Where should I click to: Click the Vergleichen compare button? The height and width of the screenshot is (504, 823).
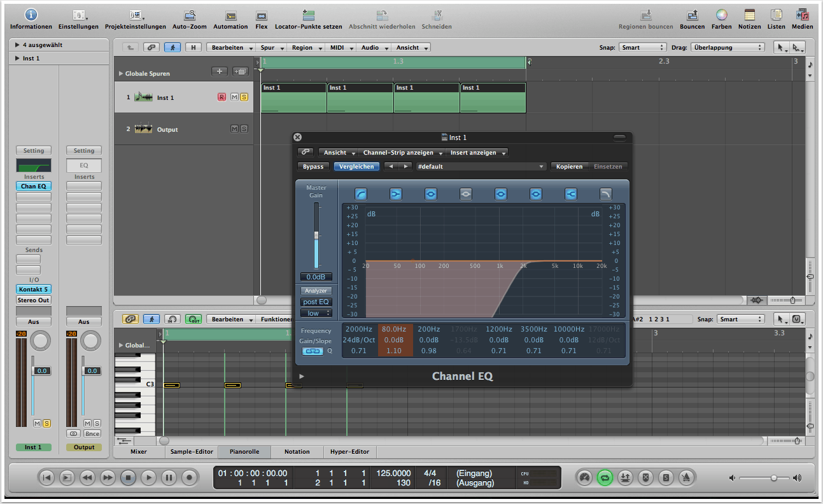click(x=356, y=167)
